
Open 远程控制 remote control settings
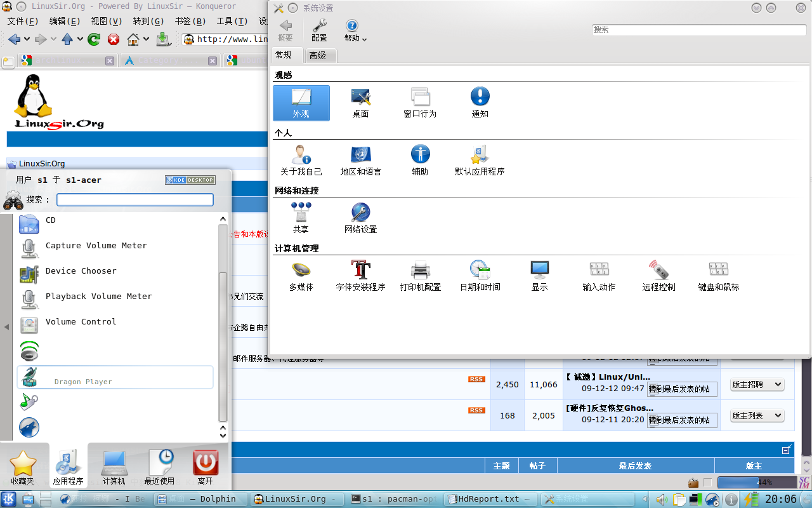[658, 276]
